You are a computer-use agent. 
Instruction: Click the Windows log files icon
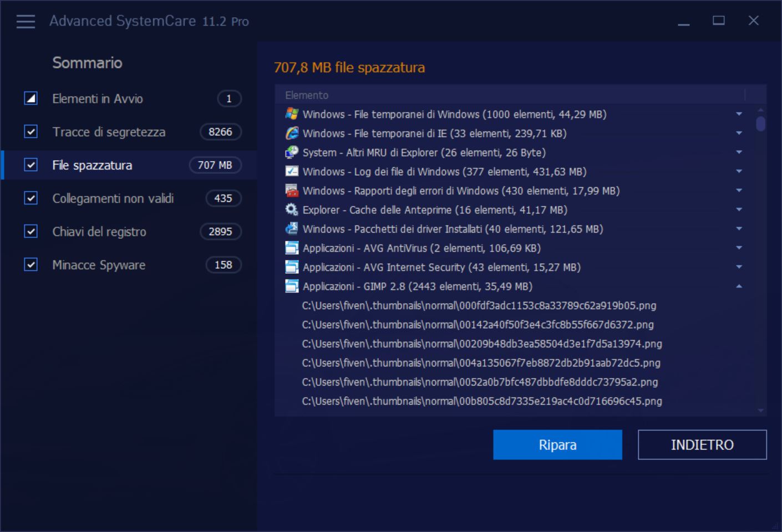292,172
